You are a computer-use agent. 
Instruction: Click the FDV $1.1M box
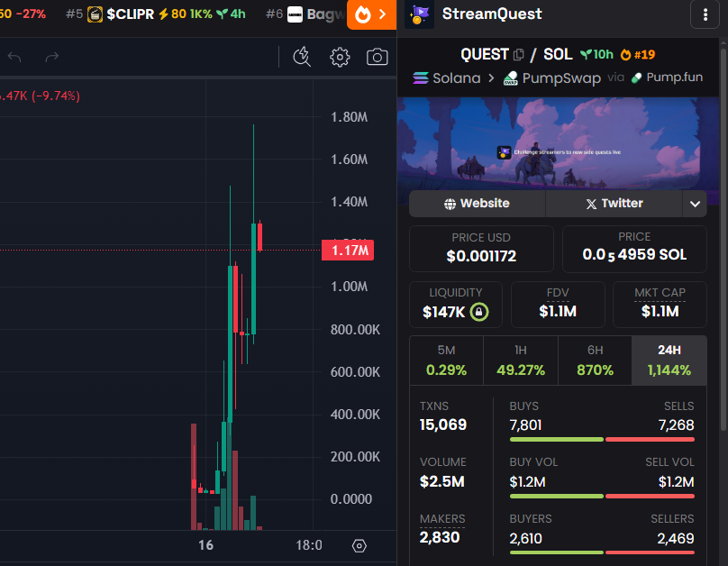pyautogui.click(x=558, y=305)
